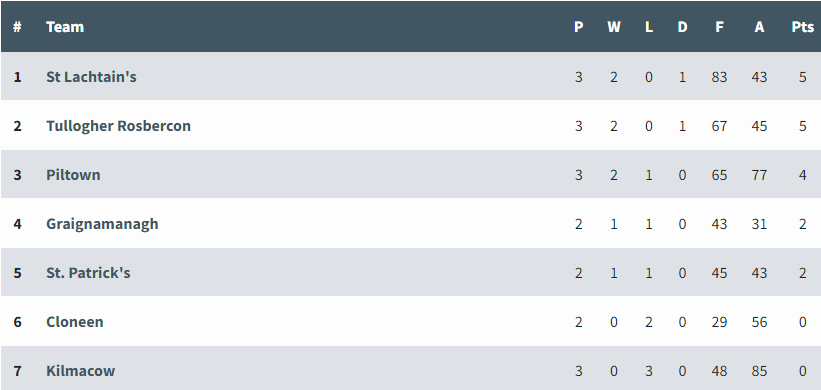Screen dimensions: 821x390
Task: Select the Piltown team name
Action: click(x=73, y=175)
